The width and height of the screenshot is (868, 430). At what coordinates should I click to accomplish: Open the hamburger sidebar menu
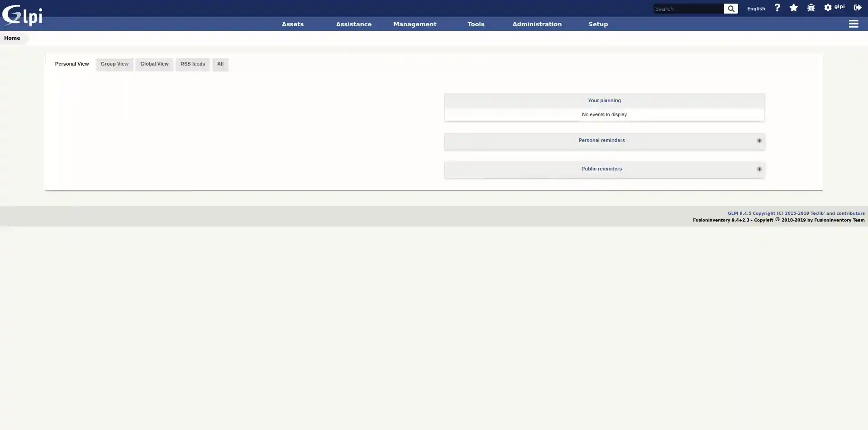(x=853, y=24)
